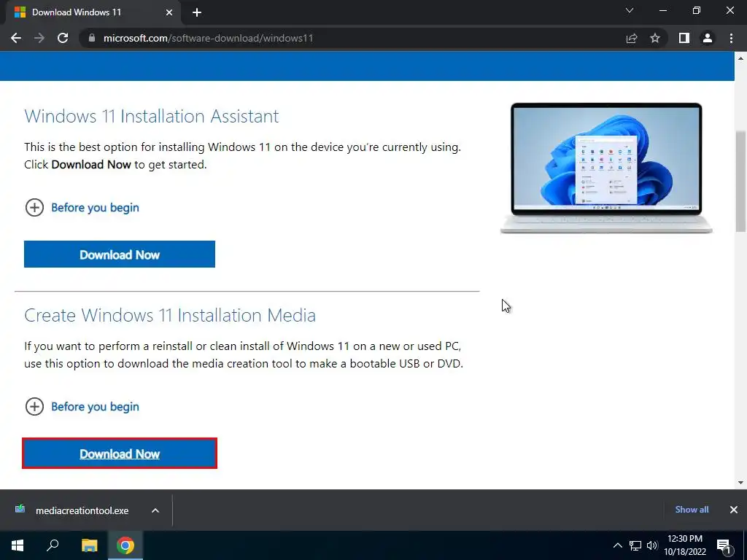
Task: Click the Create Windows 11 Installation Media heading
Action: [170, 315]
